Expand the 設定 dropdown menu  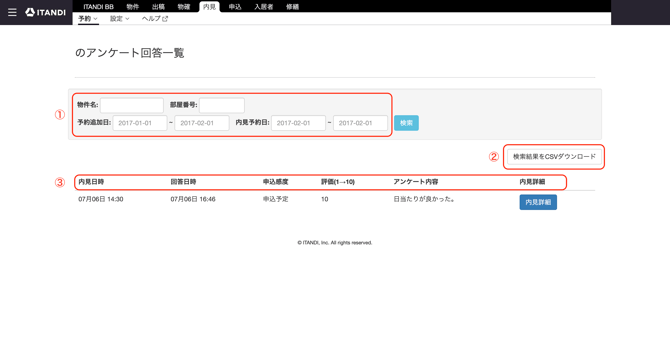click(120, 19)
